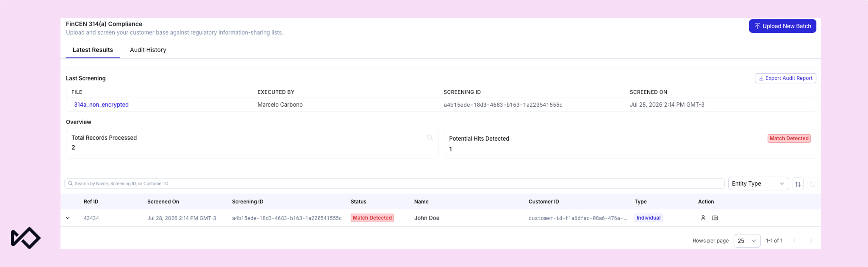
Task: Open the rows per page 25 dropdown
Action: tap(747, 241)
